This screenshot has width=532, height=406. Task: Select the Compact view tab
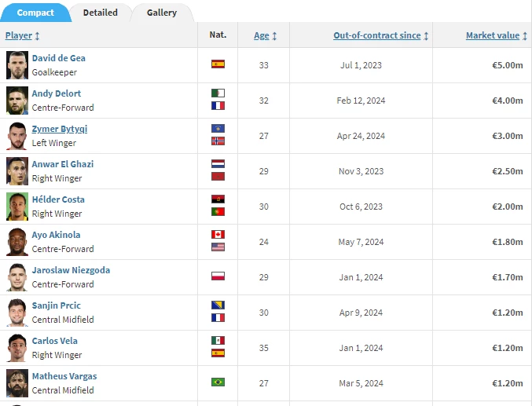click(x=35, y=13)
